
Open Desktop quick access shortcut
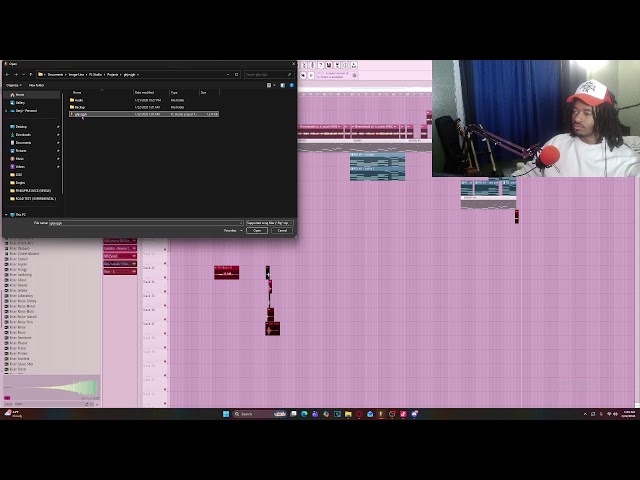[x=21, y=127]
